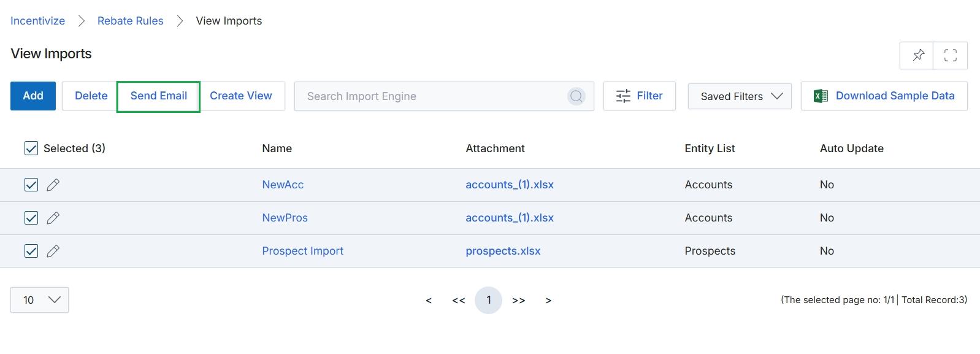Open the Prospect Import link

(x=302, y=251)
